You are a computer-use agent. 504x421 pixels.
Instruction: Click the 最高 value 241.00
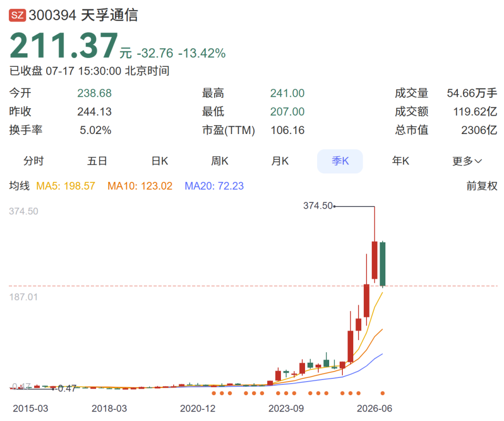tap(287, 93)
